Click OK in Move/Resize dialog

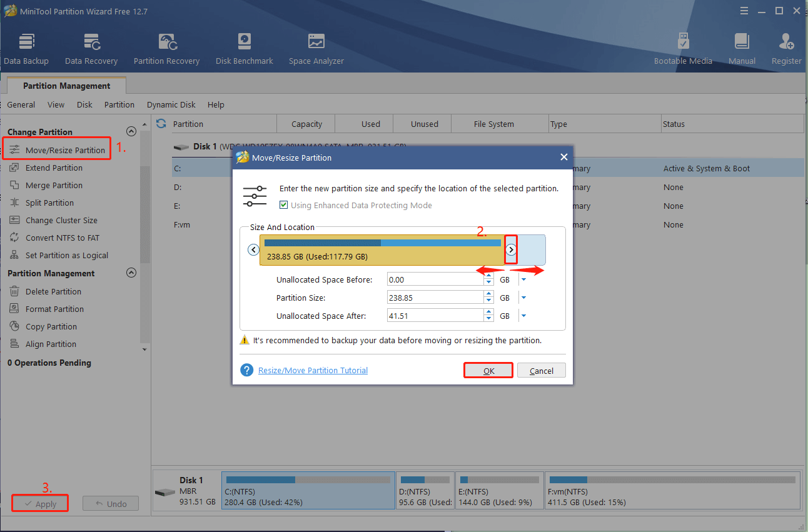pyautogui.click(x=488, y=371)
